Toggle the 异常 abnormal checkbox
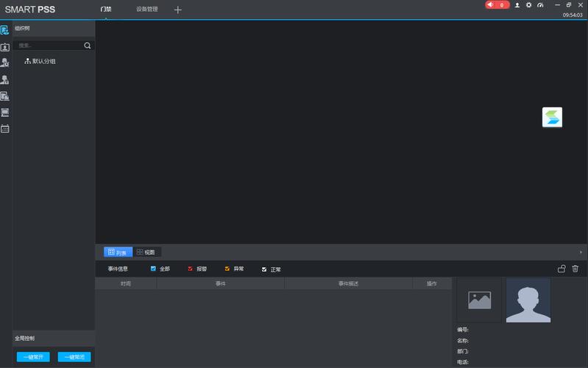588x368 pixels. coord(227,269)
